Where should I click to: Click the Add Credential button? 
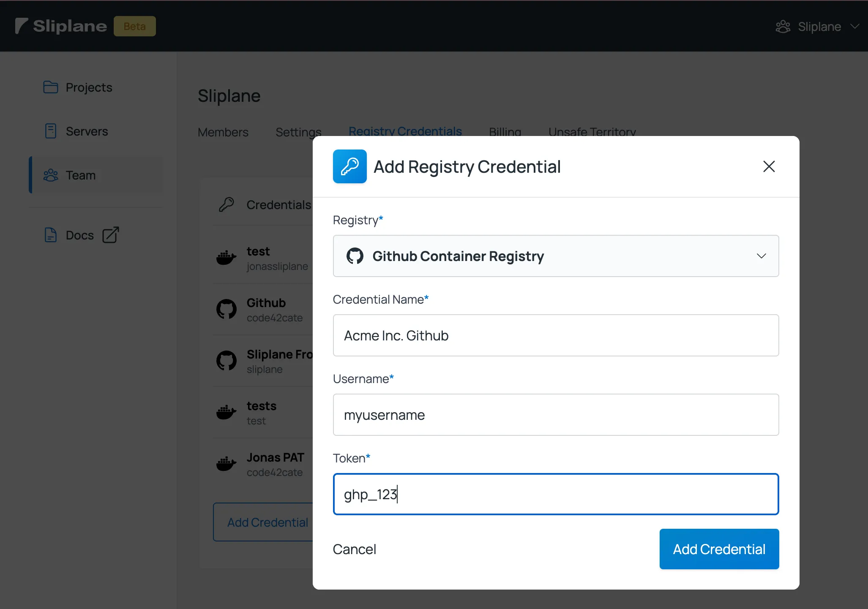click(x=718, y=548)
